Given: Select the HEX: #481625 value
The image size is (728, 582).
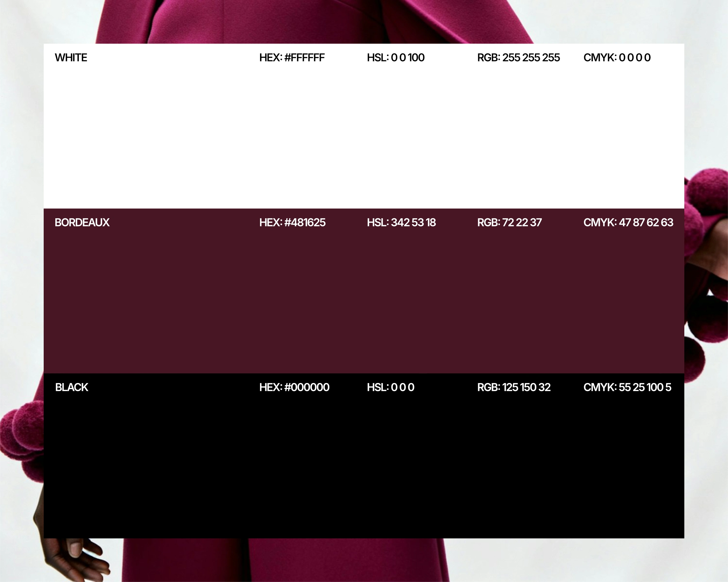Looking at the screenshot, I should tap(292, 222).
